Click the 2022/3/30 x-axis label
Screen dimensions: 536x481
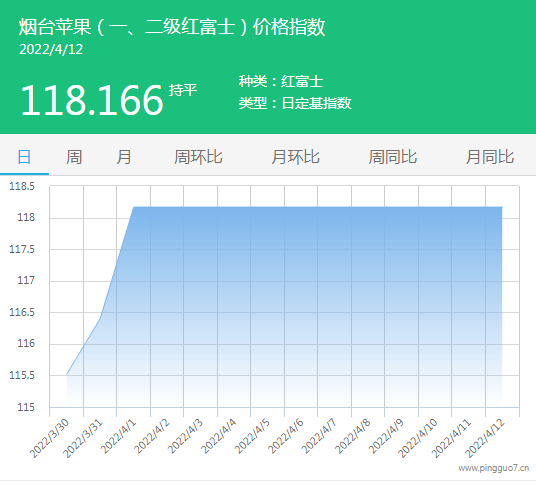[x=49, y=438]
